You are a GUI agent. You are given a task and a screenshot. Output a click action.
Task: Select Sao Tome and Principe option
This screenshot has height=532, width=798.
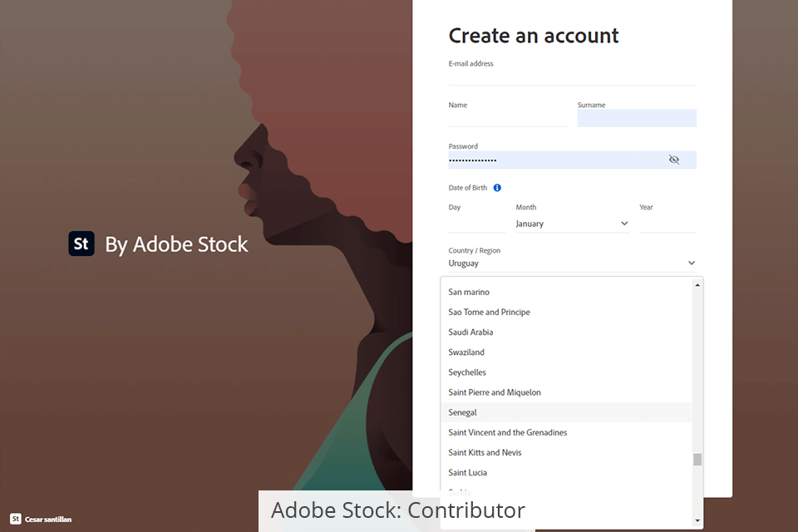point(489,312)
